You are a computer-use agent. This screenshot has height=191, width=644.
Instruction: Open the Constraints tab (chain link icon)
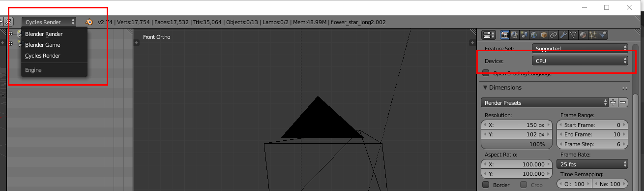(554, 35)
